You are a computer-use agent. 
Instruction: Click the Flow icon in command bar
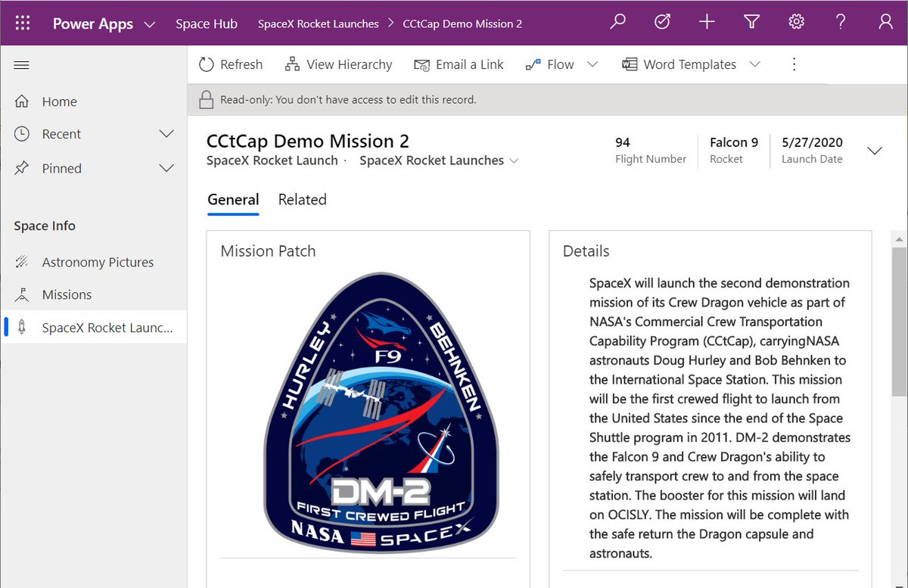(x=533, y=65)
